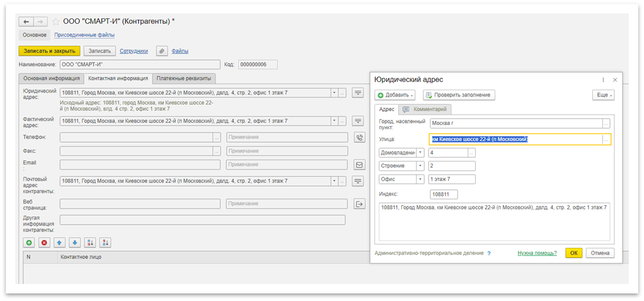Click the paperclip attachment icon
This screenshot has width=644, height=301.
(161, 51)
